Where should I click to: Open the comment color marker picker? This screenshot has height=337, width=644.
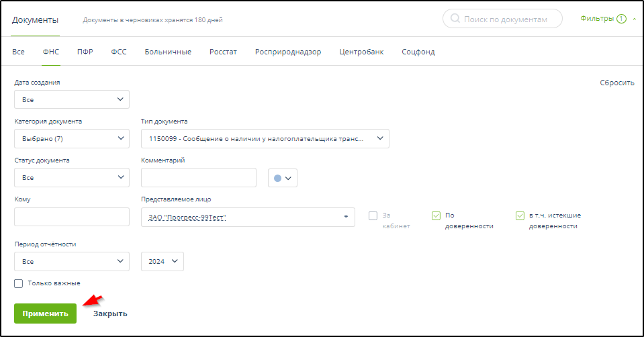click(x=282, y=178)
